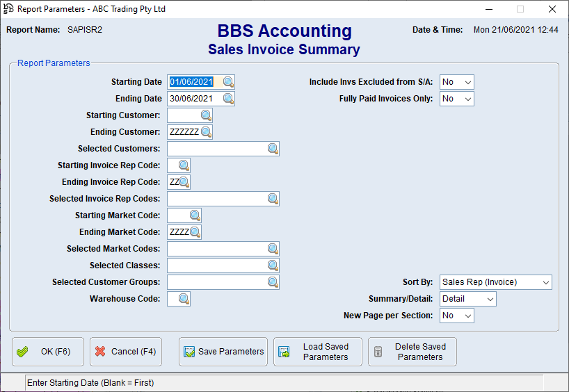Open Starting Invoice Rep Code lookup

pos(184,165)
